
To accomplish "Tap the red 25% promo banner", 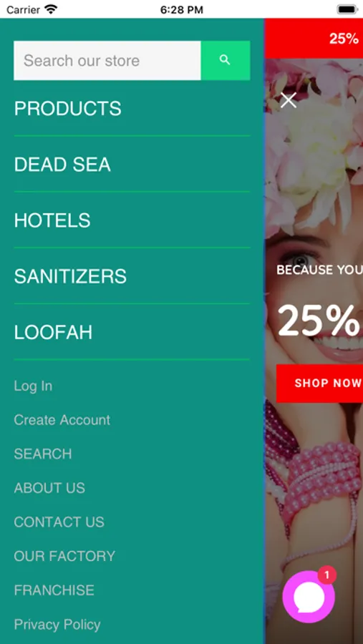I will click(314, 39).
